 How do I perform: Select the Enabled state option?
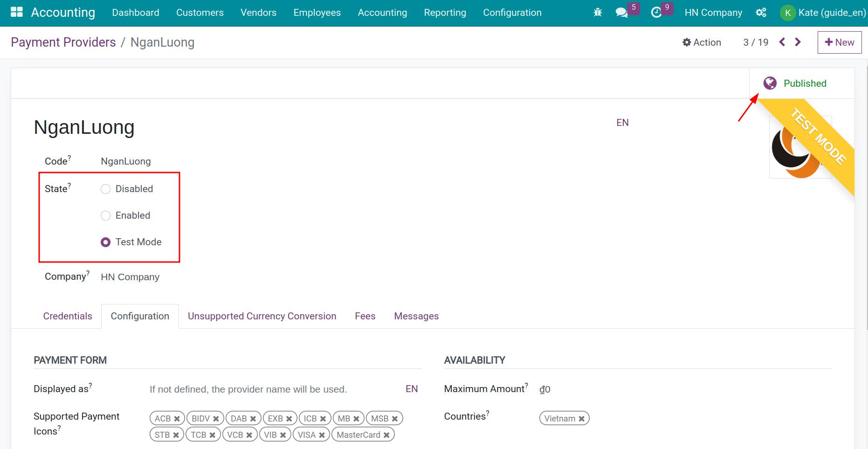click(x=106, y=215)
